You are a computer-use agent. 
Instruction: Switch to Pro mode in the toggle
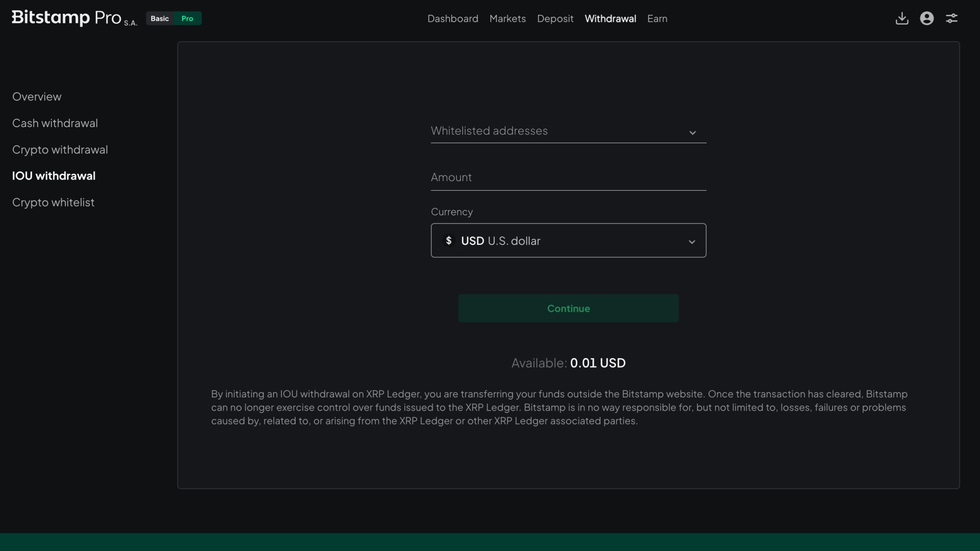tap(187, 18)
